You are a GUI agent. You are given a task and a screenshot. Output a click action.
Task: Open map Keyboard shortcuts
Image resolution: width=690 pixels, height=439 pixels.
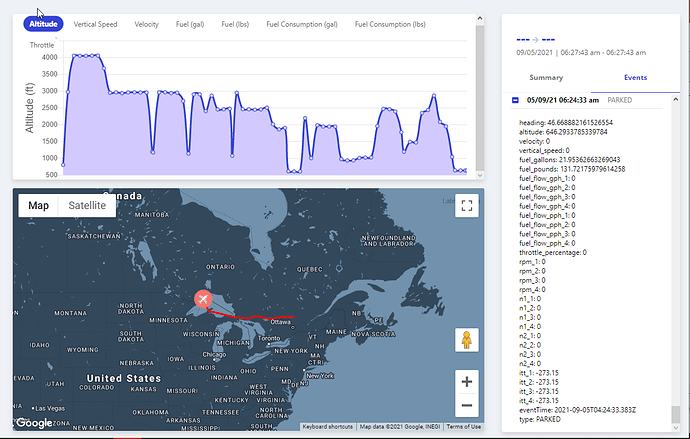pos(328,427)
